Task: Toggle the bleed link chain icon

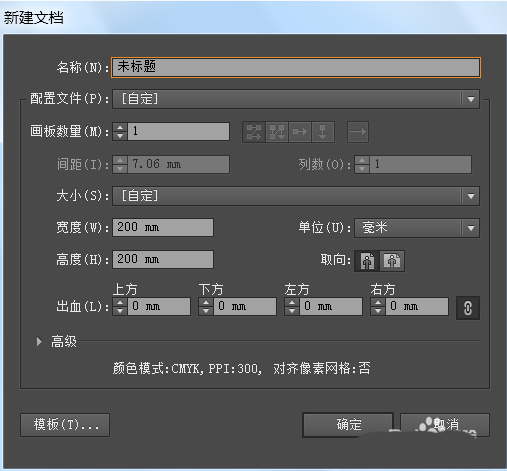Action: (x=468, y=308)
